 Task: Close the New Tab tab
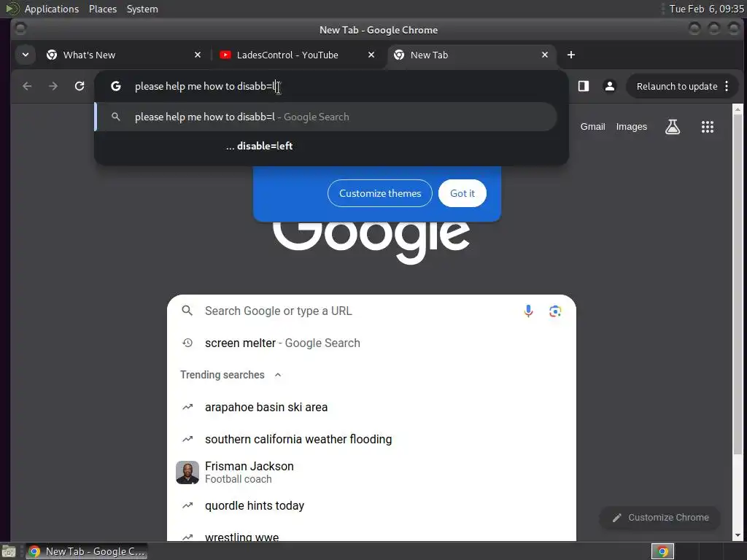(x=545, y=55)
